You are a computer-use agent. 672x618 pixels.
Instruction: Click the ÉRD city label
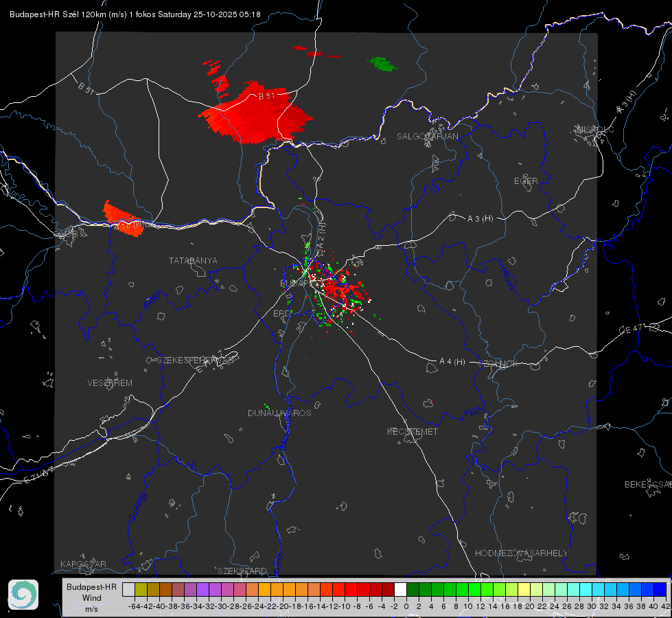pos(281,314)
